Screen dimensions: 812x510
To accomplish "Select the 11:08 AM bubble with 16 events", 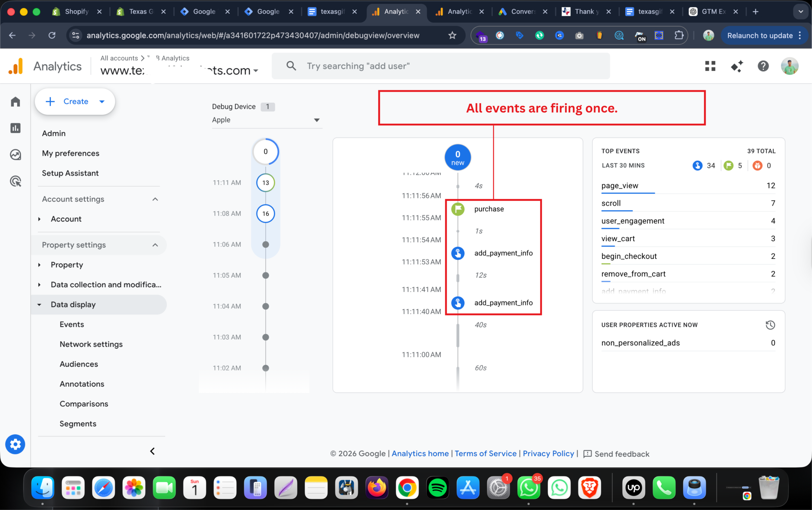I will point(265,213).
